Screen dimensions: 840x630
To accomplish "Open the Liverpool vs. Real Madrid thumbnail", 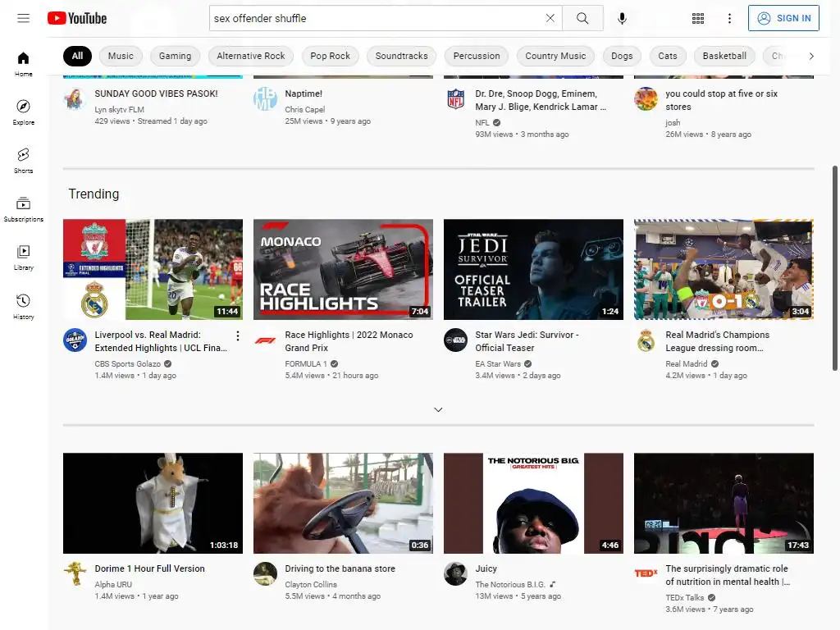I will (x=153, y=269).
